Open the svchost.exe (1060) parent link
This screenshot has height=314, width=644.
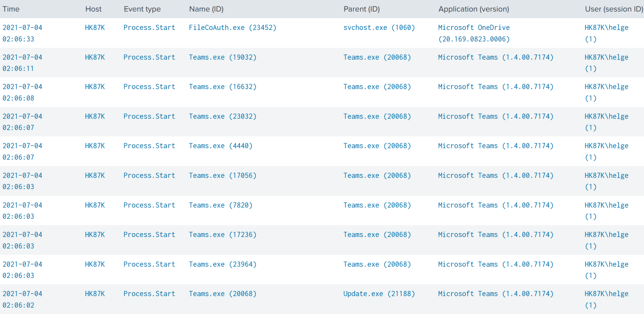(x=379, y=28)
